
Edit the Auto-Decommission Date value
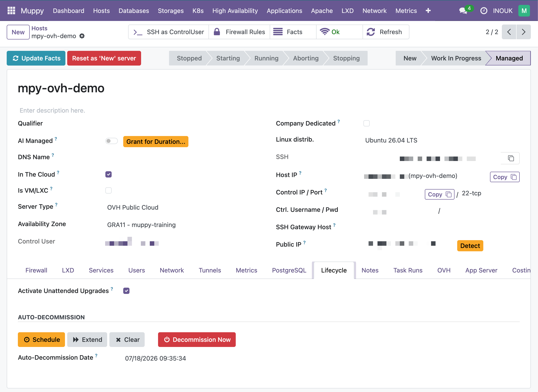coord(156,358)
